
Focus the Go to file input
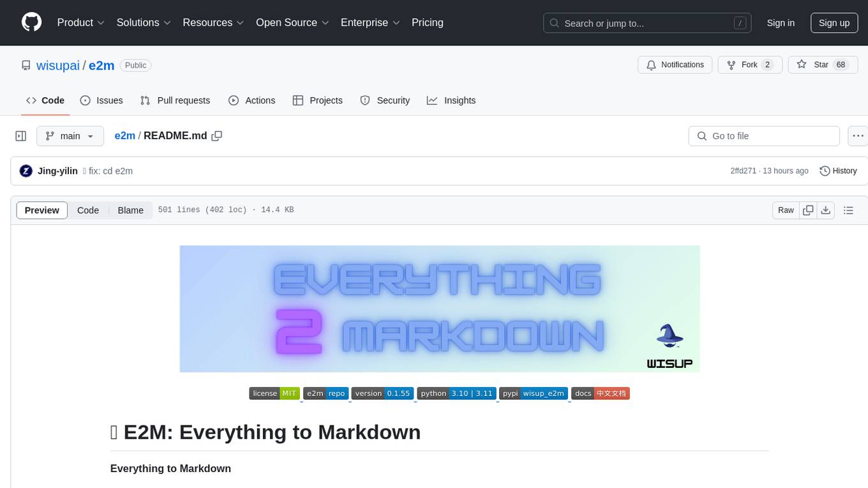tap(764, 136)
